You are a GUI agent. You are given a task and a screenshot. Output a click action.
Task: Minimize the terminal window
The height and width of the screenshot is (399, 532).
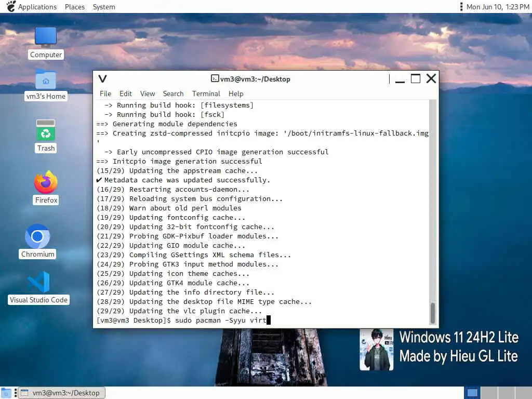400,79
